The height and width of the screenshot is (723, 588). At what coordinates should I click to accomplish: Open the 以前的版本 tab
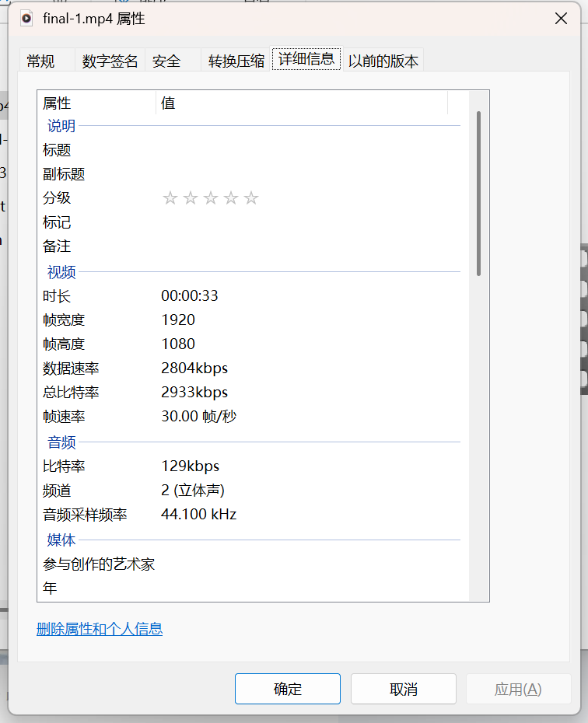coord(383,61)
